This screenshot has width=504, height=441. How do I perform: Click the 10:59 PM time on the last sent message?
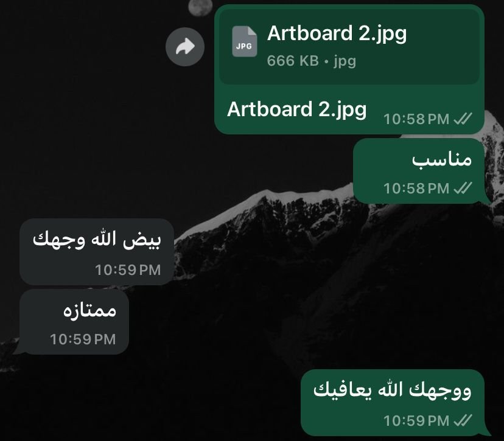coord(416,421)
